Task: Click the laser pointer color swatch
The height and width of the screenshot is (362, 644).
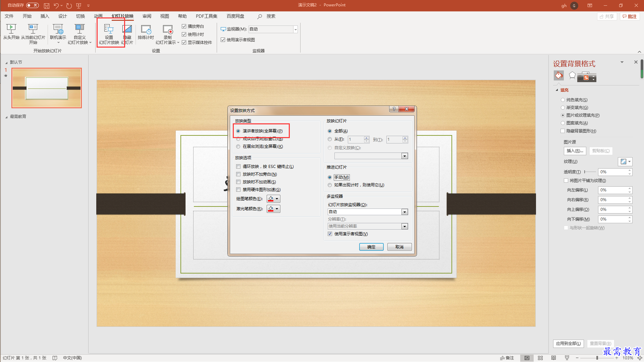Action: click(271, 209)
